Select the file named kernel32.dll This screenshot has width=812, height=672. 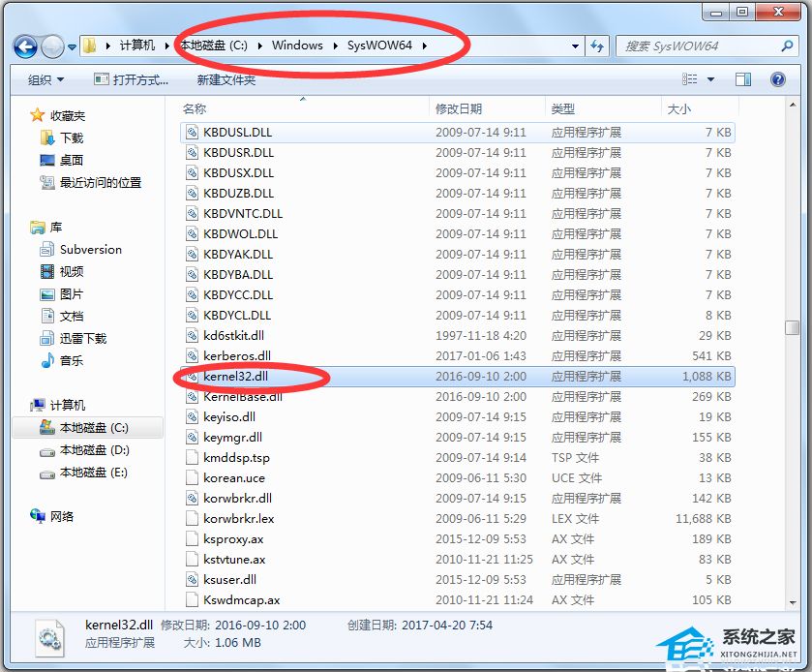point(235,376)
